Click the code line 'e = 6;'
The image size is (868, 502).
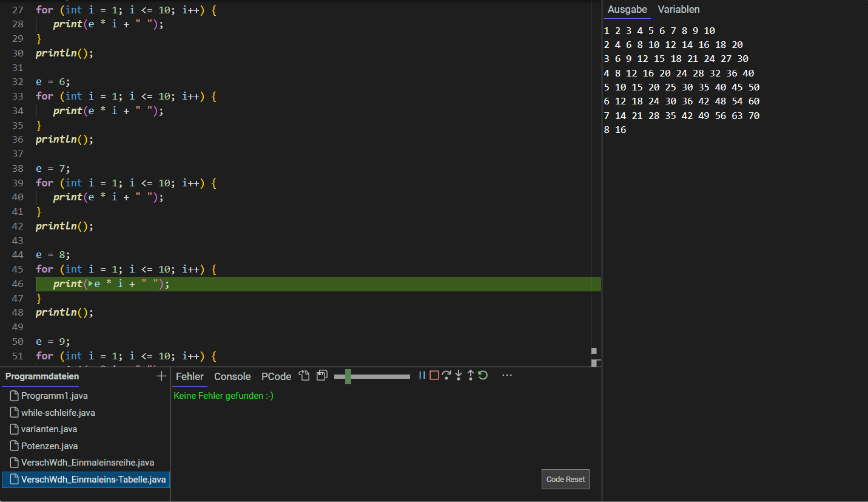[x=53, y=81]
